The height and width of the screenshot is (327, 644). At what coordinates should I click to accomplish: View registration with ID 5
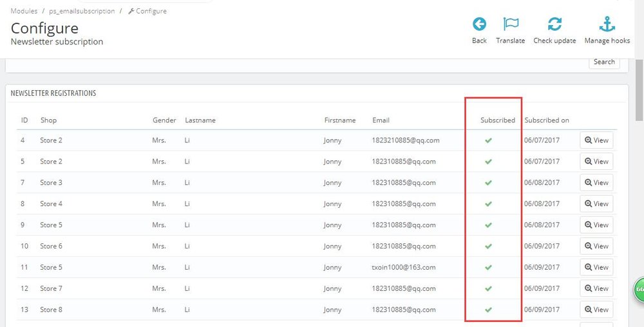point(596,161)
